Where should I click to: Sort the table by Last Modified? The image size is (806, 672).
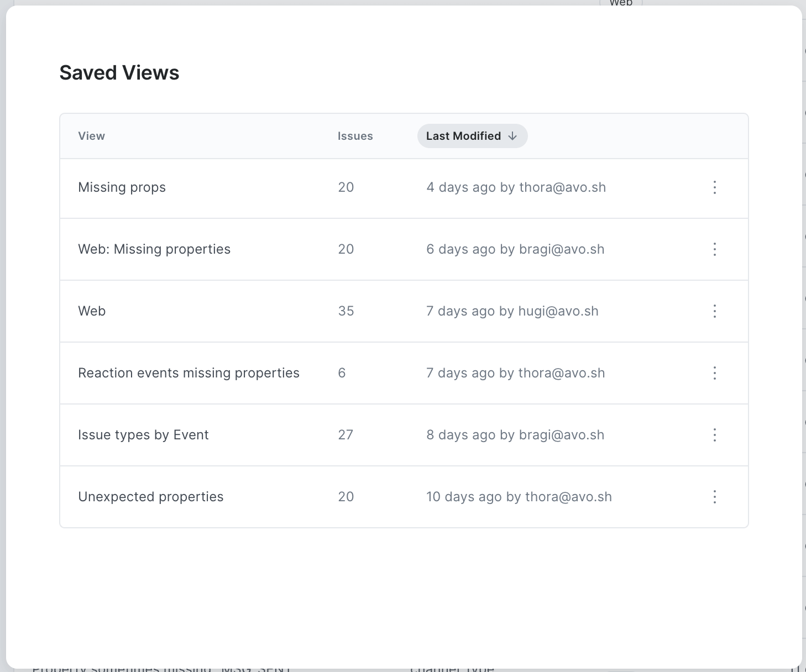[464, 136]
